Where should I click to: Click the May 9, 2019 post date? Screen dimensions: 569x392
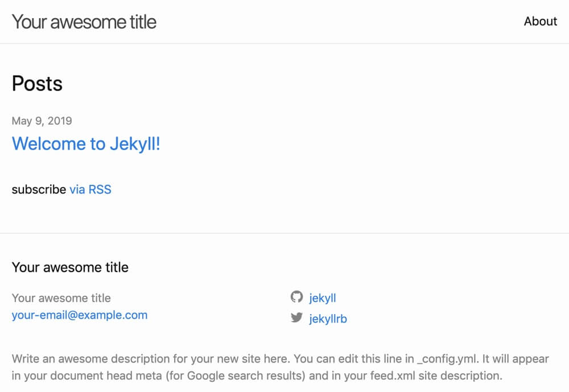pyautogui.click(x=42, y=121)
